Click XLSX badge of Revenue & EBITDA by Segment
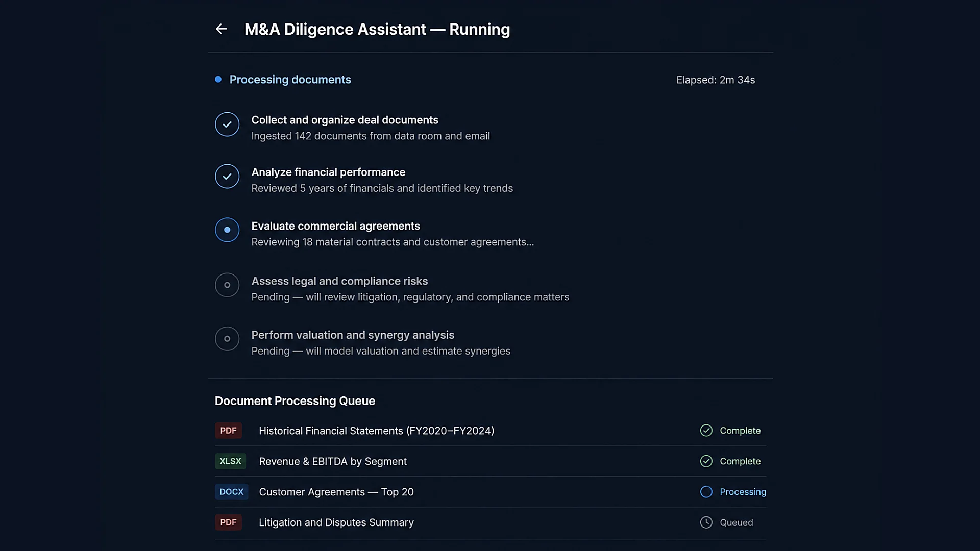The image size is (980, 551). (x=230, y=461)
